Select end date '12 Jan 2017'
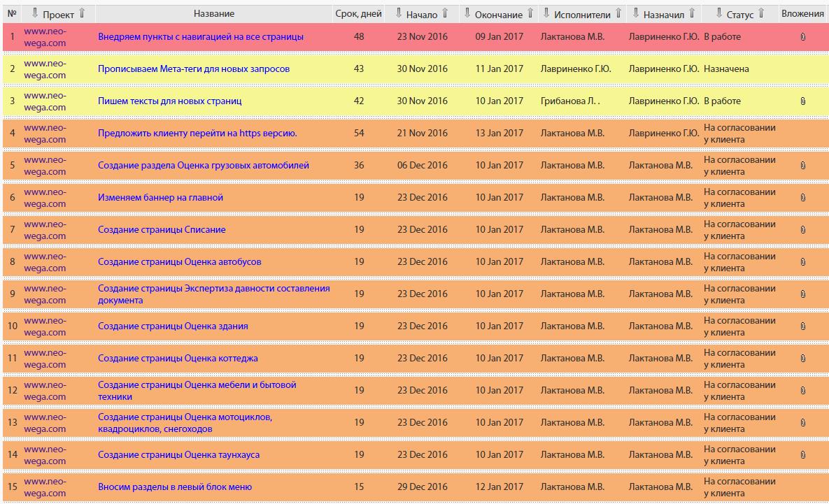This screenshot has width=829, height=504. (499, 487)
